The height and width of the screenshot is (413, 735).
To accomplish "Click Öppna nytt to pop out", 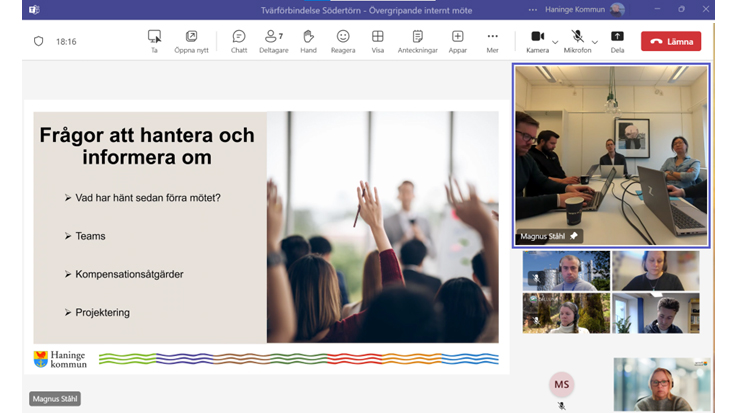I will tap(191, 40).
